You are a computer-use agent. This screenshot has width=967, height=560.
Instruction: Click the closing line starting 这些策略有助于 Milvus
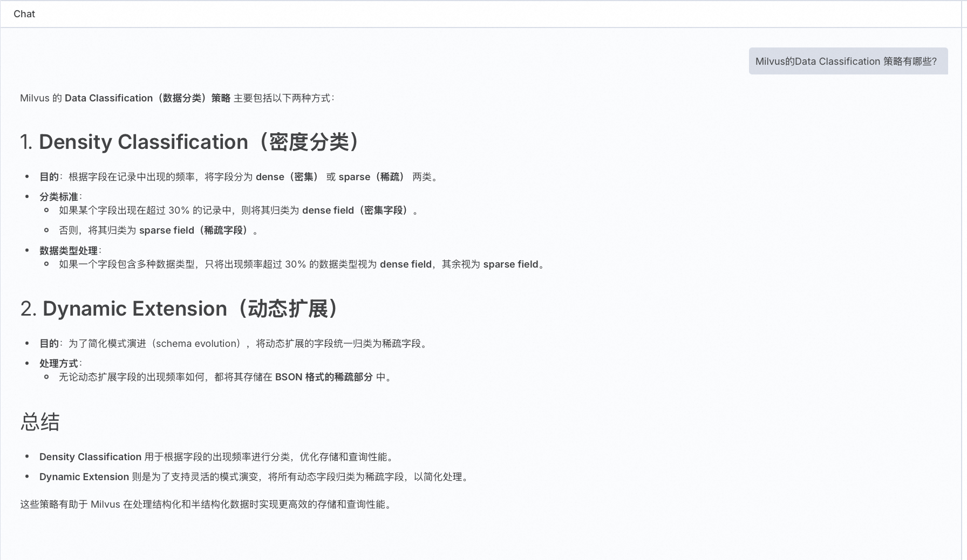coord(206,504)
